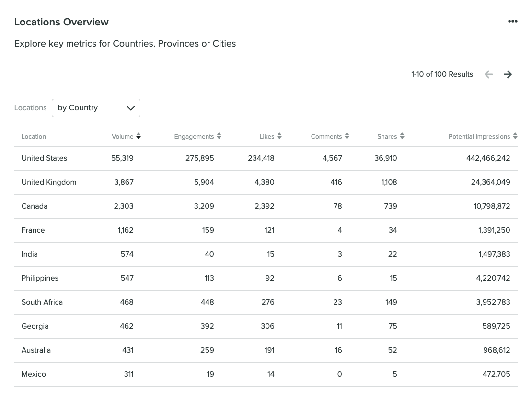Click United States shares 36,910
Viewport: 532px width, 401px height.
tap(385, 158)
